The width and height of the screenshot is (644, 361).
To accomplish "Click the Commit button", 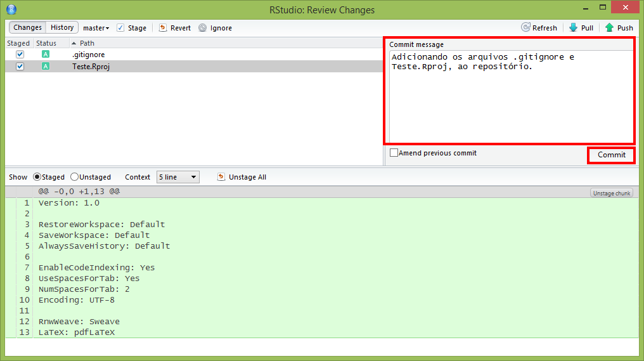I will 611,155.
